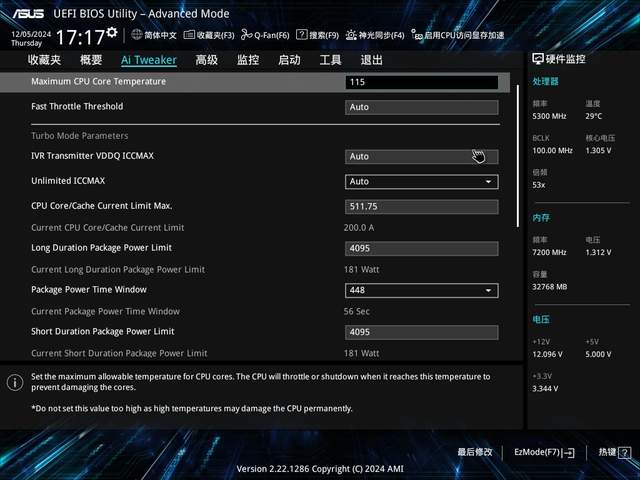This screenshot has height=480, width=640.
Task: Click the globe language icon
Action: click(x=137, y=35)
